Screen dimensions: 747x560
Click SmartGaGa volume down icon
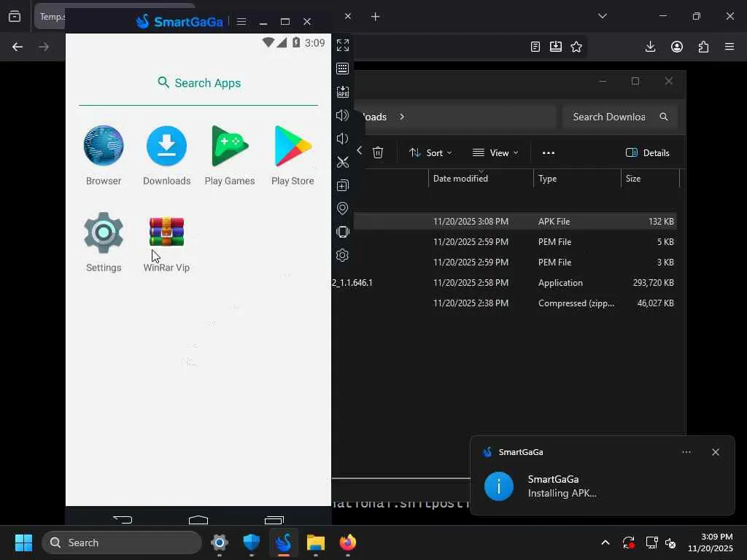(x=343, y=139)
